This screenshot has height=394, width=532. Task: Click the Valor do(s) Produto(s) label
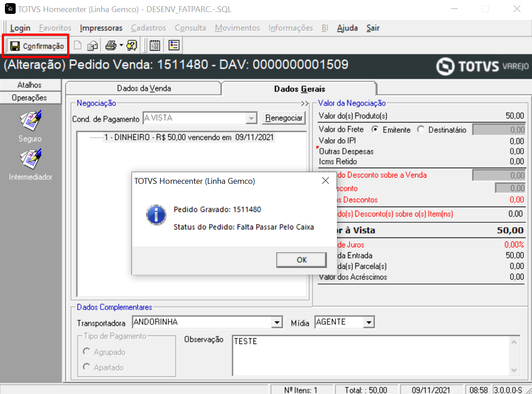tap(353, 116)
